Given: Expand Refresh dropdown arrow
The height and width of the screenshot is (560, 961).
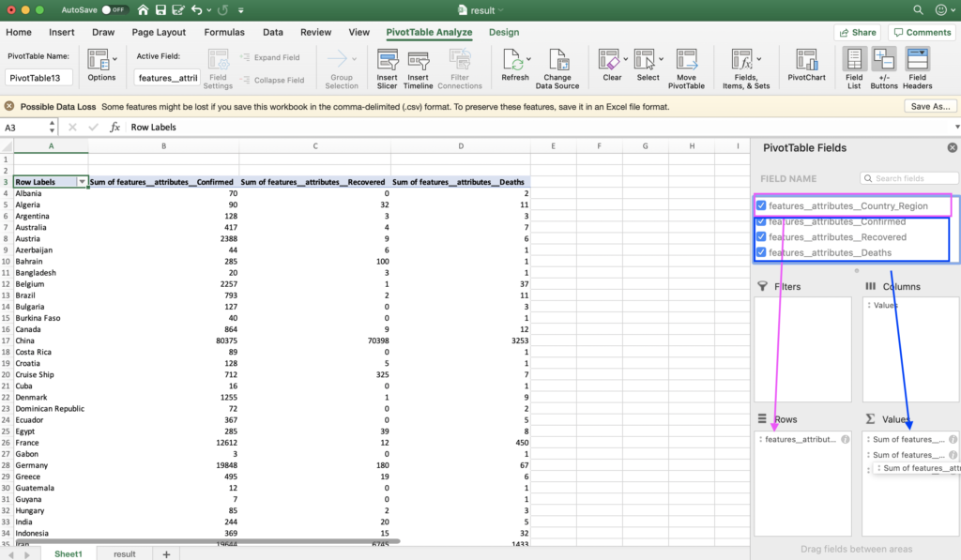Looking at the screenshot, I should (528, 59).
